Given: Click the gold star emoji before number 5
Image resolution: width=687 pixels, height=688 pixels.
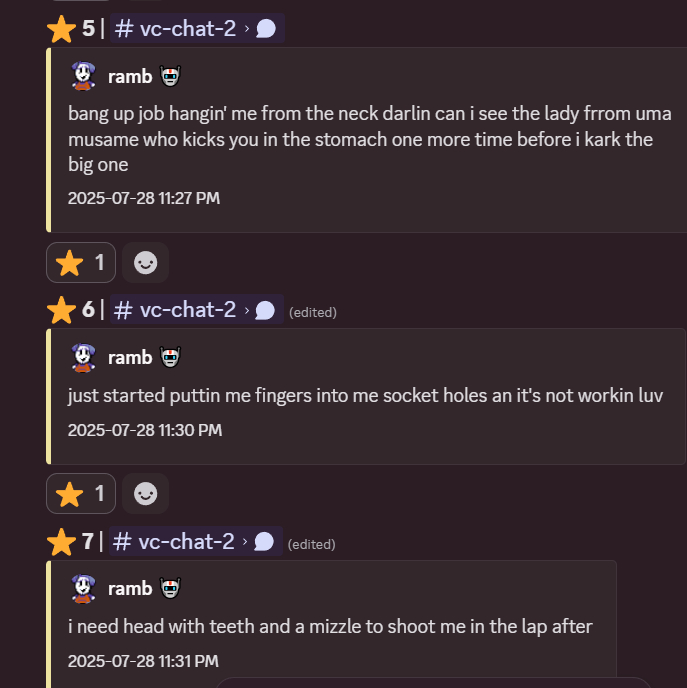Looking at the screenshot, I should point(62,28).
